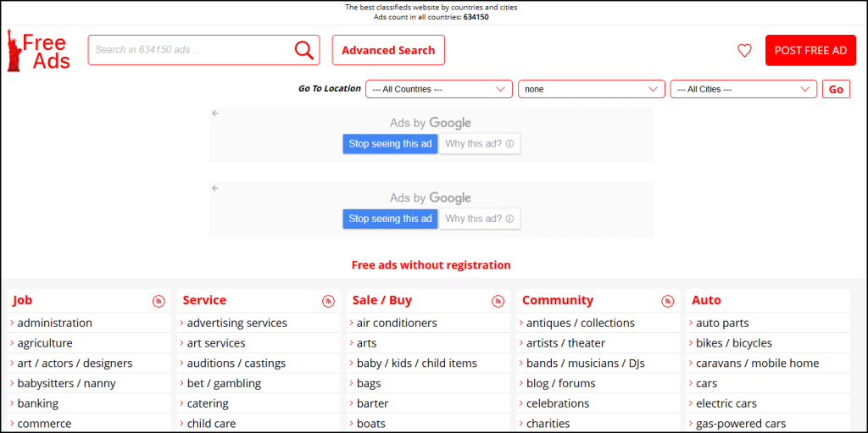The image size is (868, 433).
Task: Open the Job category heading
Action: (23, 300)
